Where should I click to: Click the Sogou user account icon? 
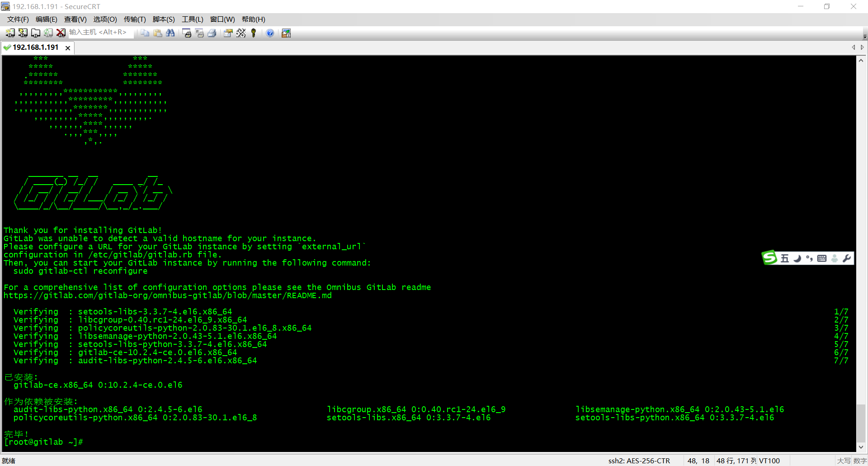pyautogui.click(x=835, y=258)
